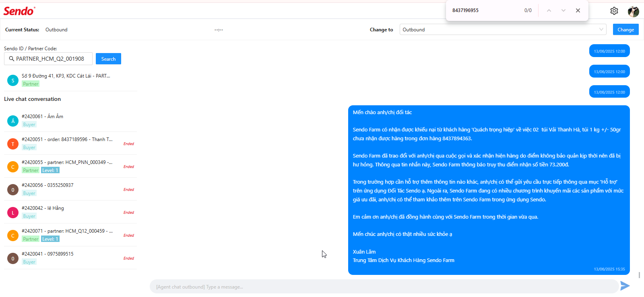
Task: Click the long message starting Mến chào anh/chị
Action: (x=489, y=190)
